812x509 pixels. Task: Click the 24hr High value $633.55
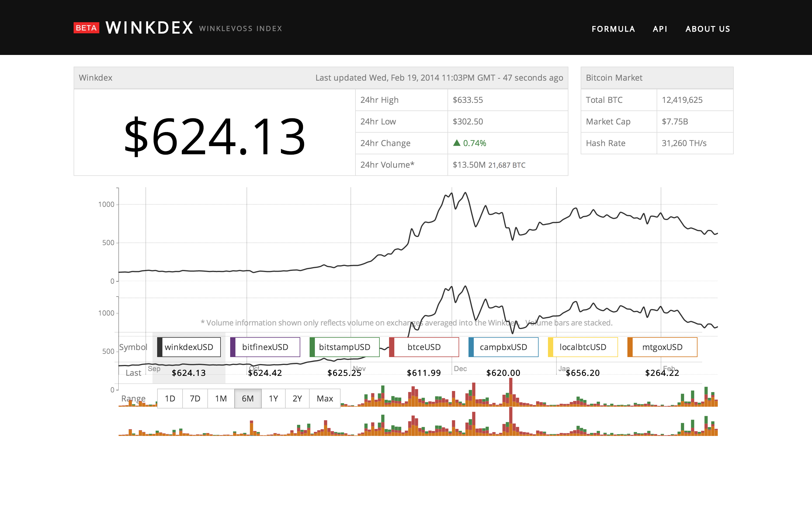tap(467, 100)
